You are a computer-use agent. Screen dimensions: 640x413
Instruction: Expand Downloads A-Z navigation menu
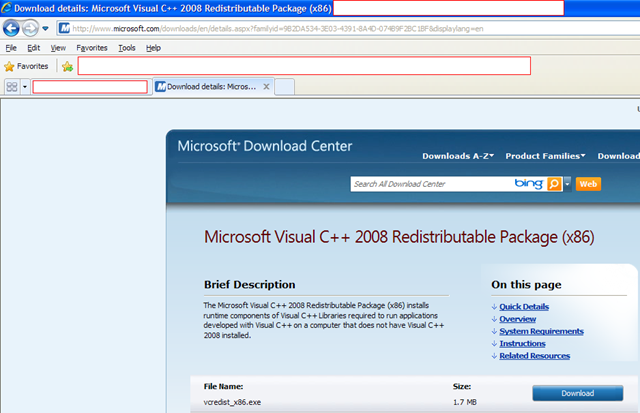click(458, 156)
